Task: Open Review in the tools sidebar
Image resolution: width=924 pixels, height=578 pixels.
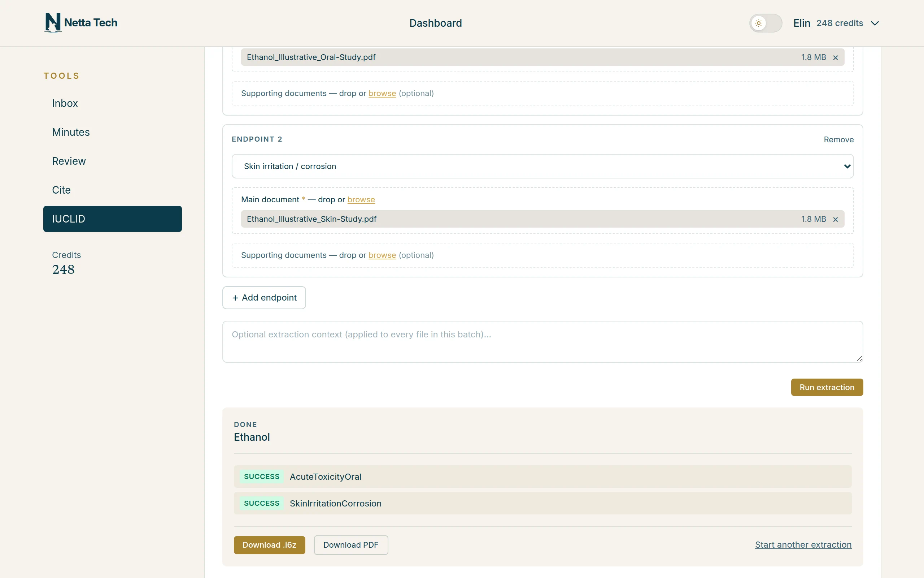Action: pyautogui.click(x=69, y=161)
